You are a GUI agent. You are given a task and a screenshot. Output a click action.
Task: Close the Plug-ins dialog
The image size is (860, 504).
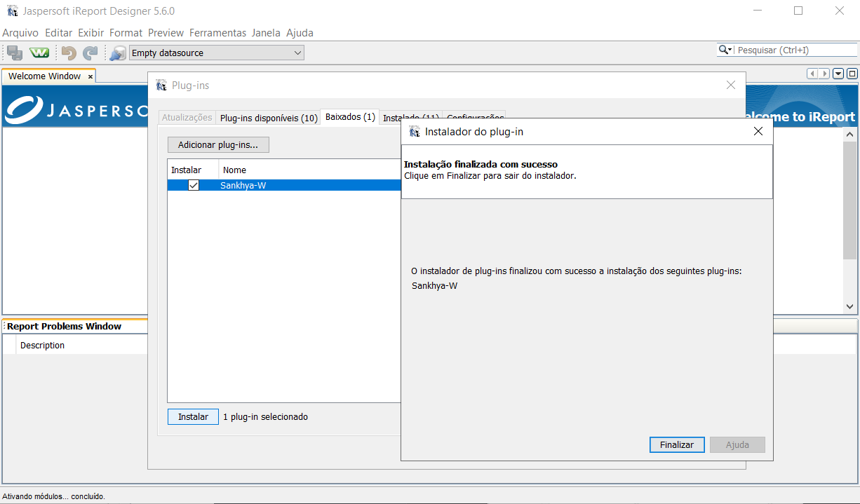(731, 85)
